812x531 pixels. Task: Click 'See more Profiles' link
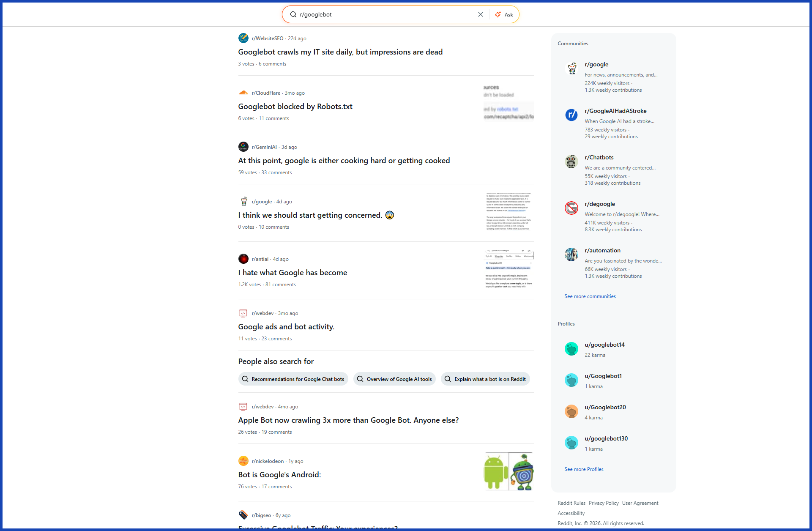pos(584,469)
